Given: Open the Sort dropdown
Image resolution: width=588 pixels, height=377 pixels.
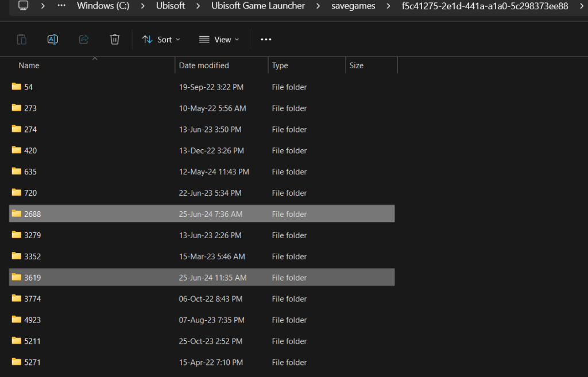Looking at the screenshot, I should coord(161,39).
